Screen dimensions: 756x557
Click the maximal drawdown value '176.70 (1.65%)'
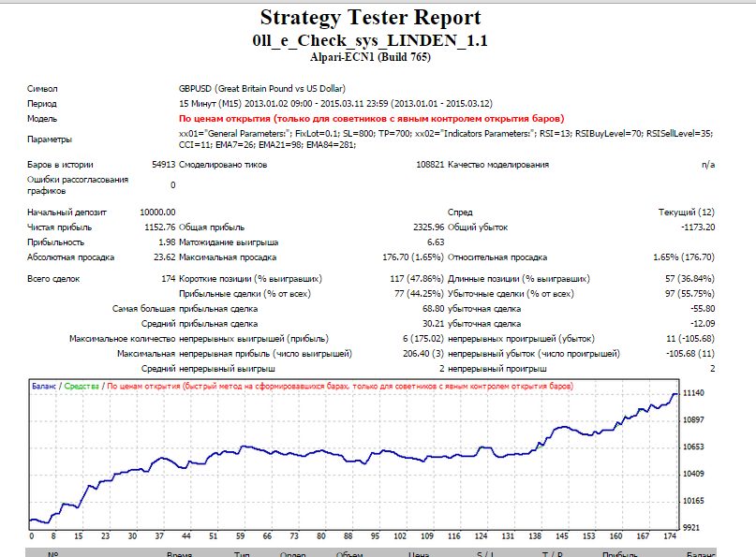(413, 257)
